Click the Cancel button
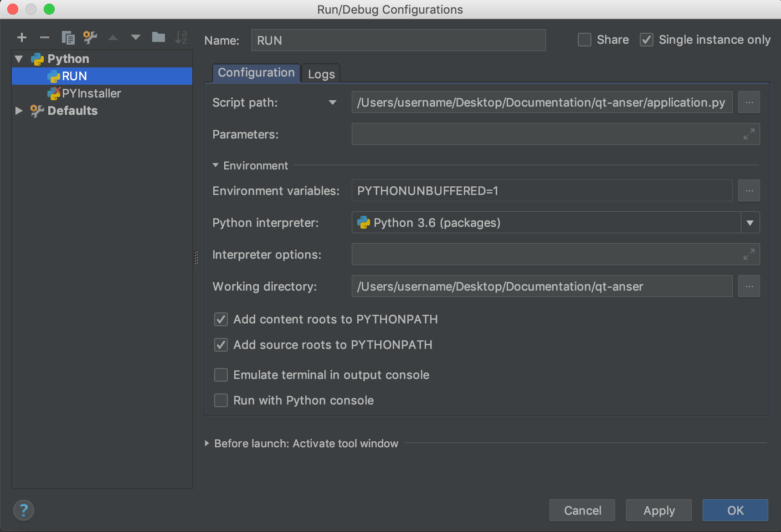 coord(582,510)
